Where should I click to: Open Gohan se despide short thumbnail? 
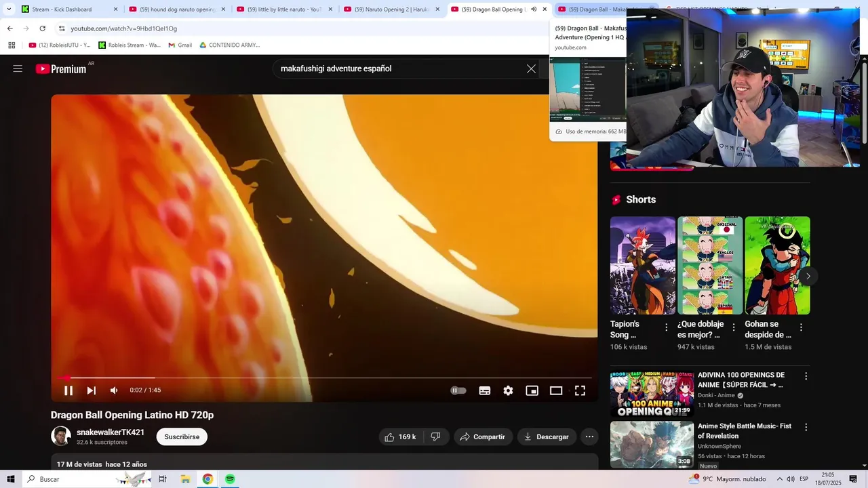click(x=777, y=266)
